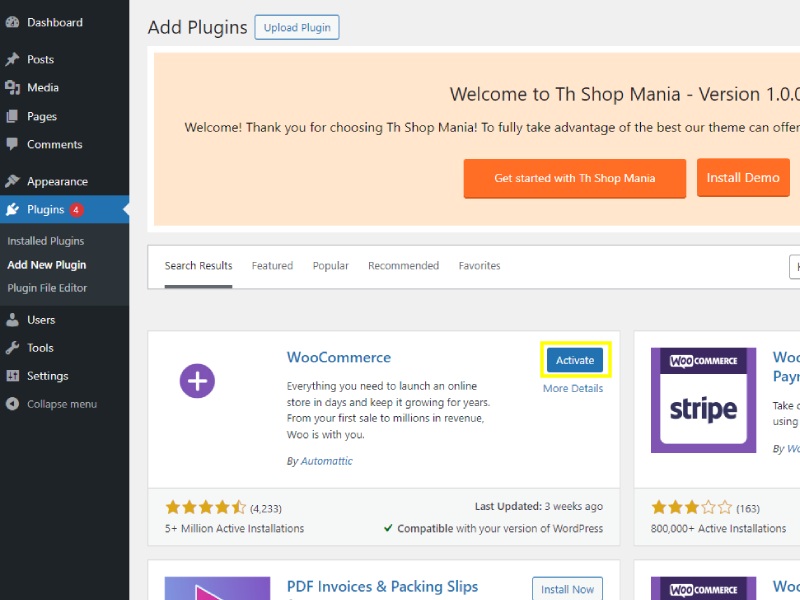Viewport: 800px width, 600px height.
Task: Click the WooCommerce compatibility checkmark icon
Action: click(x=388, y=528)
